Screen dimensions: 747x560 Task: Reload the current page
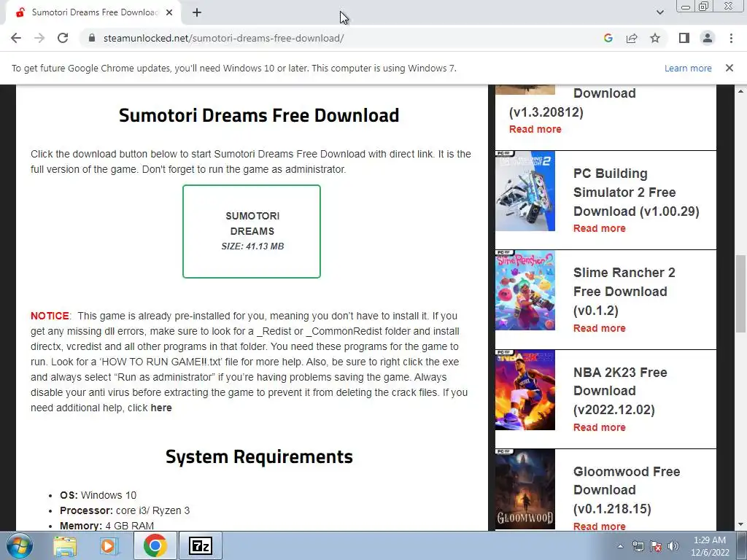63,38
